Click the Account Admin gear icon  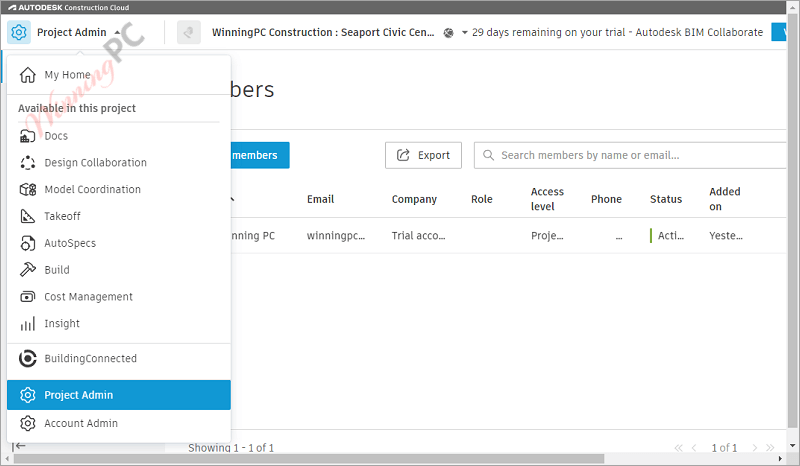click(28, 424)
